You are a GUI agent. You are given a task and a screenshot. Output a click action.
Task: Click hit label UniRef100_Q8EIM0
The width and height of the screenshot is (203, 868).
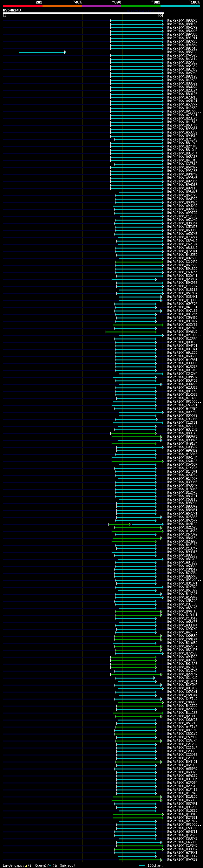182,391
